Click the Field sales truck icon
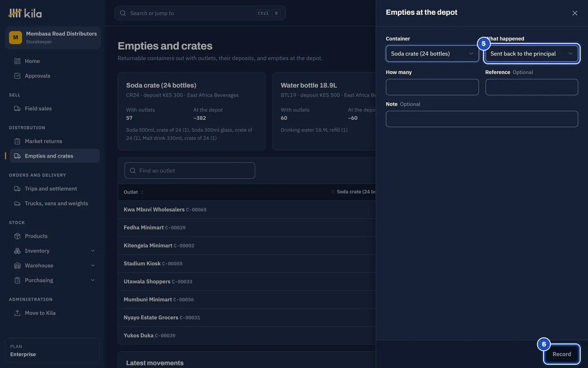The width and height of the screenshot is (588, 368). click(x=17, y=108)
